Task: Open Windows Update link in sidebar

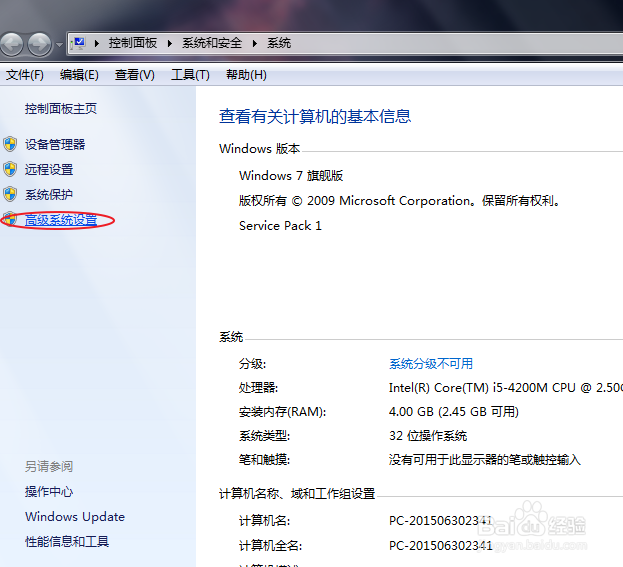Action: point(75,517)
